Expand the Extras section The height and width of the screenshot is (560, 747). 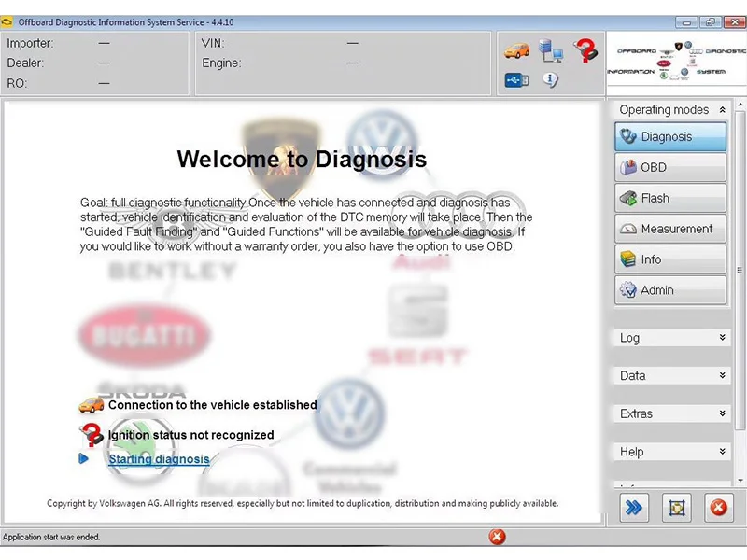(722, 413)
